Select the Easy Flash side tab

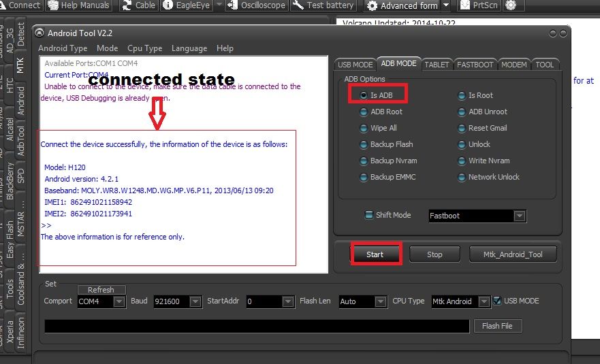click(x=10, y=239)
